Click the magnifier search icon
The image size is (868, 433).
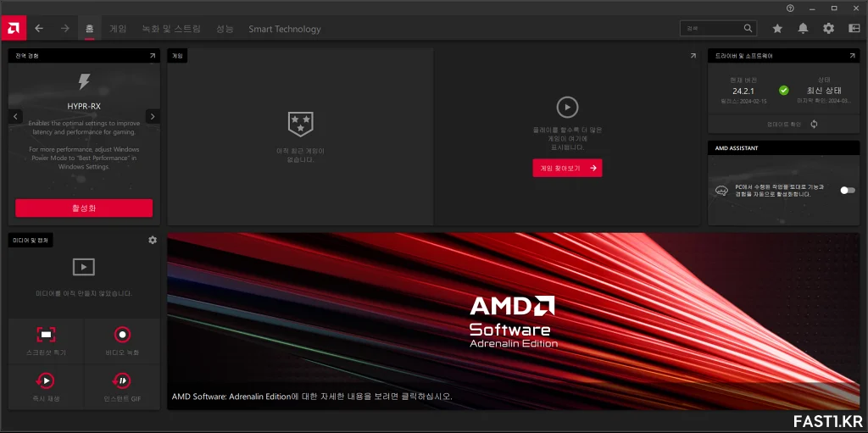[x=748, y=28]
